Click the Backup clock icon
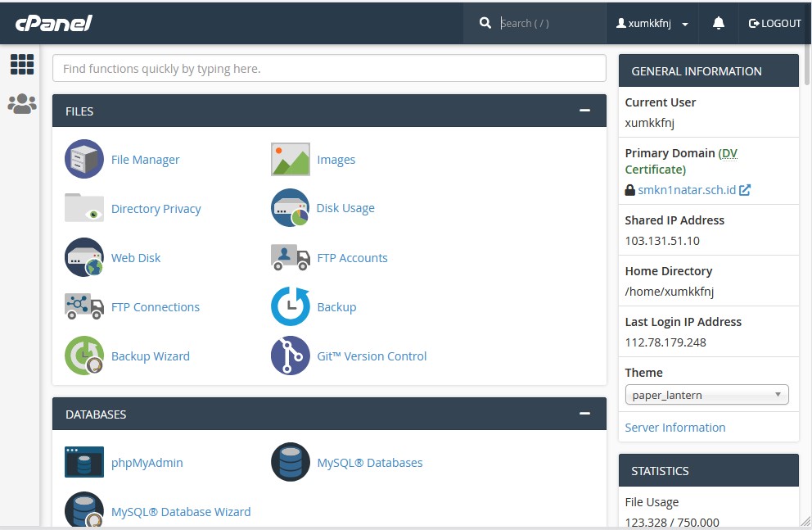Image resolution: width=812 pixels, height=530 pixels. (291, 306)
